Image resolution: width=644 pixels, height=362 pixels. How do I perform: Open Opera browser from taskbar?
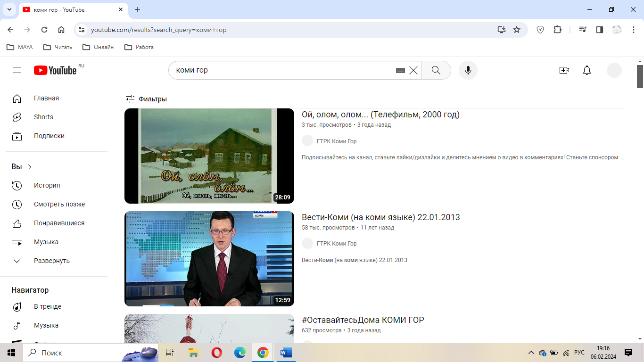217,353
